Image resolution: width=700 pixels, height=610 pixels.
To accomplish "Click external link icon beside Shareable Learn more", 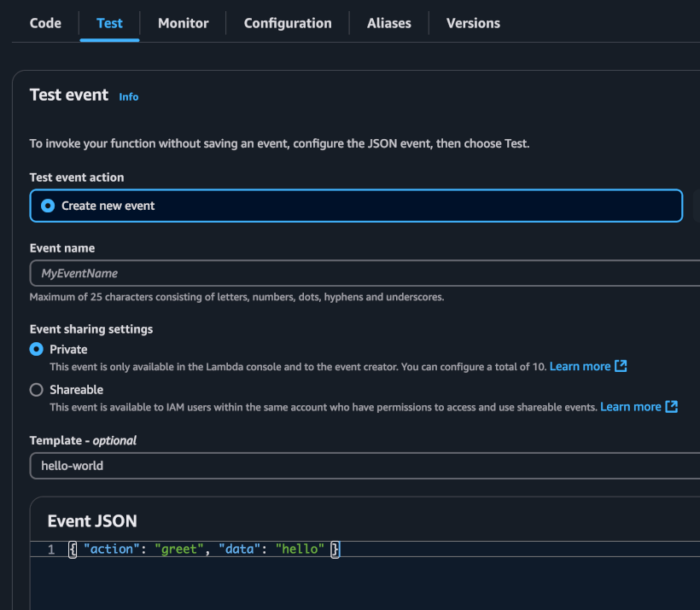I will pos(672,406).
